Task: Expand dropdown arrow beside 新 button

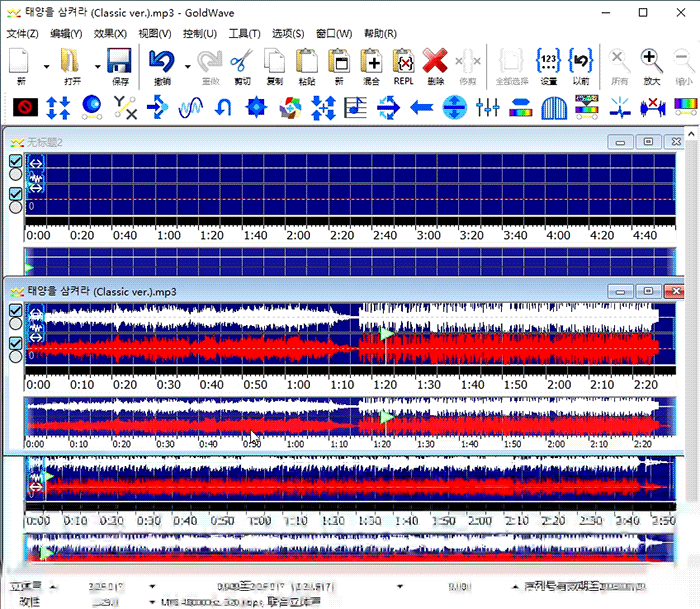Action: 46,67
